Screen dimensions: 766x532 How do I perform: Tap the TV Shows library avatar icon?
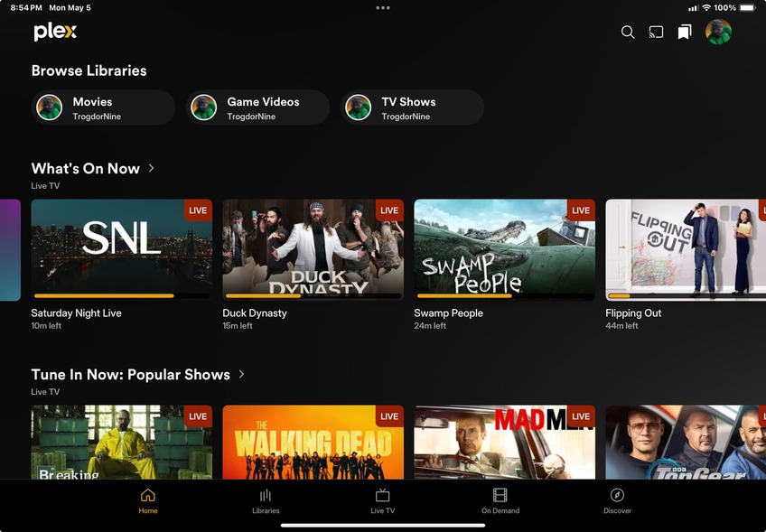tap(358, 107)
